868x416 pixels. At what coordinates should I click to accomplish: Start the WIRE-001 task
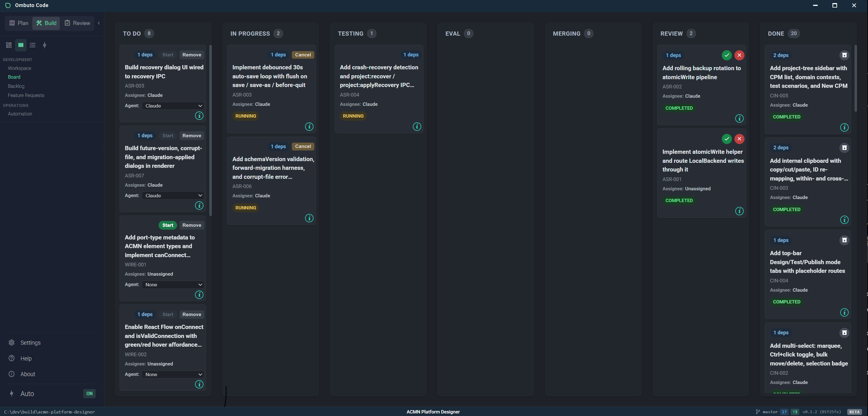pyautogui.click(x=168, y=225)
